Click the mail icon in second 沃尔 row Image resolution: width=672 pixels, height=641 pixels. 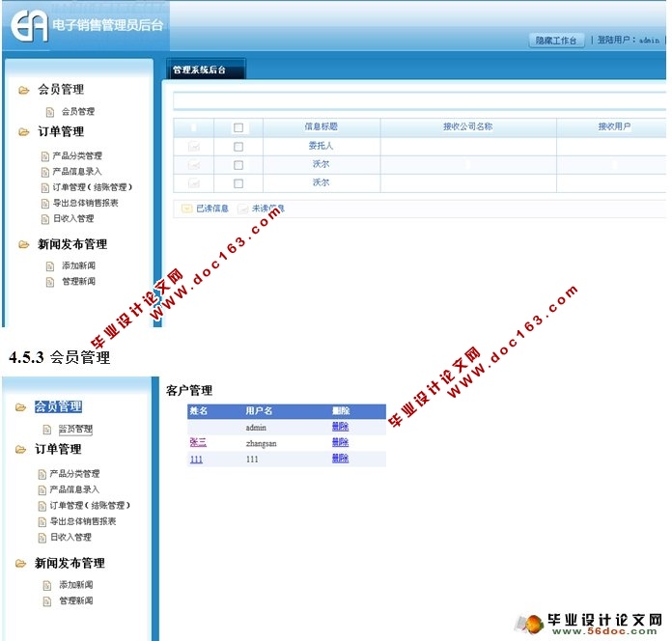pyautogui.click(x=194, y=183)
